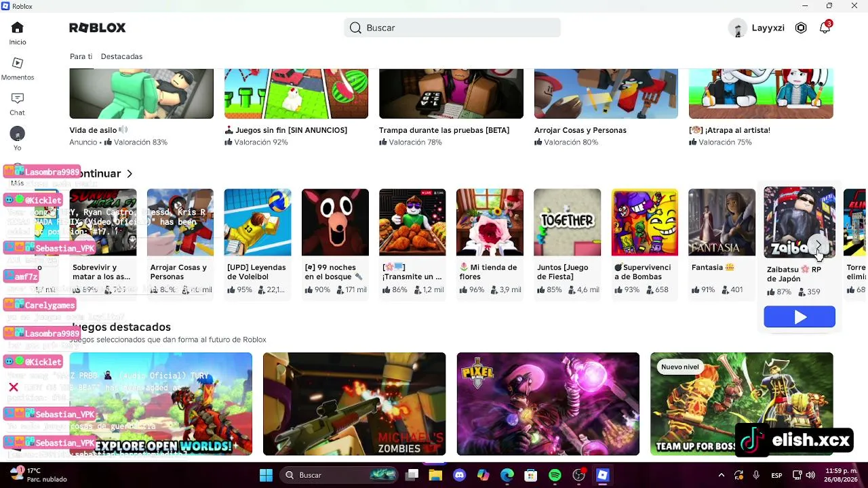Focus the Roblox Buscar search field
Screen dimensions: 868x488
pos(452,28)
